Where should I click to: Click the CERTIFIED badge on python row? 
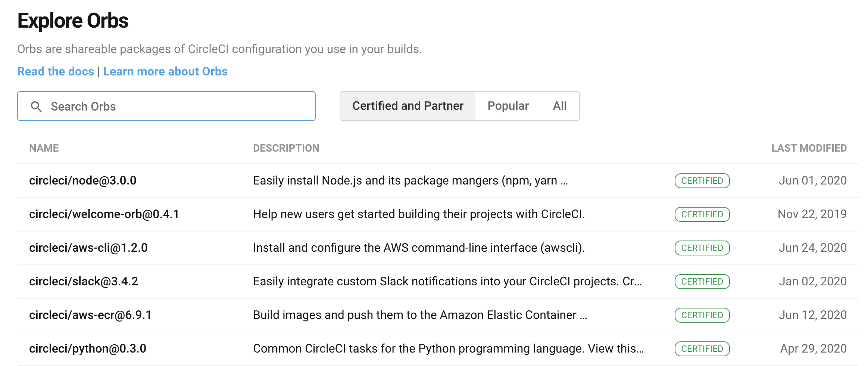click(702, 349)
